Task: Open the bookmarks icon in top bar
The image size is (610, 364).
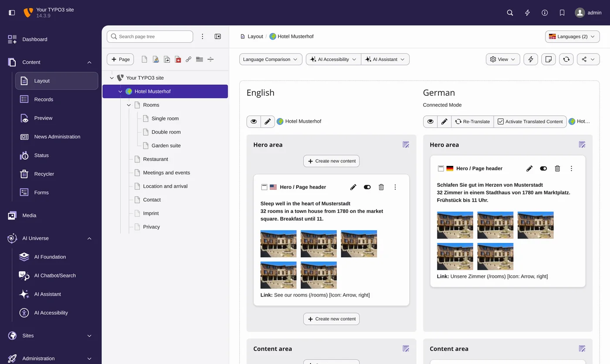Action: tap(562, 13)
